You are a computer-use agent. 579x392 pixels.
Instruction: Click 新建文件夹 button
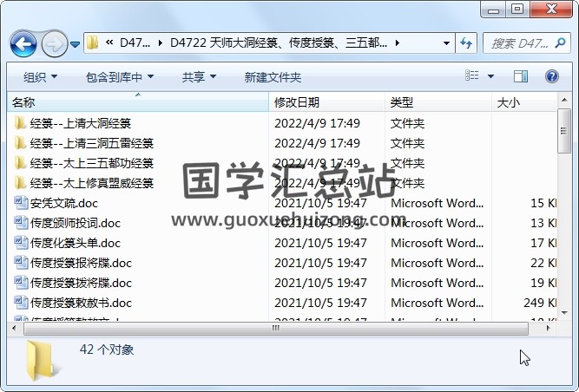[273, 77]
